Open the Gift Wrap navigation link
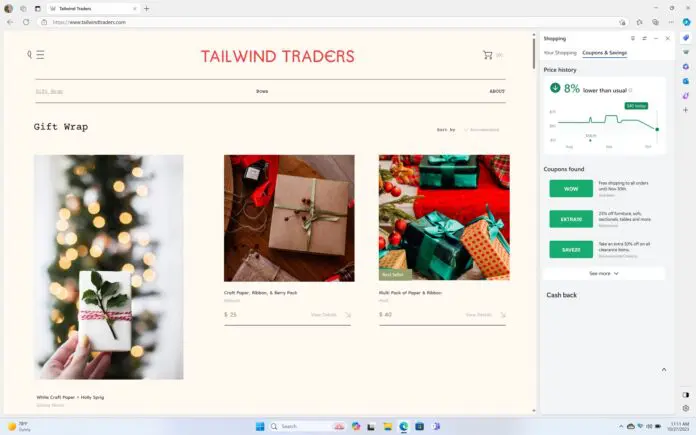 click(49, 91)
